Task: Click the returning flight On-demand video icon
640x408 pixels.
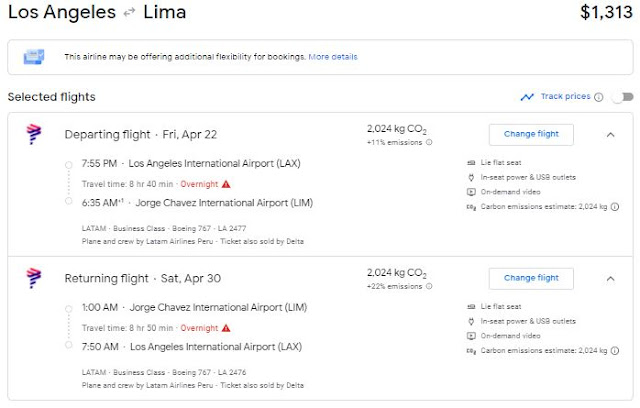Action: coord(472,335)
